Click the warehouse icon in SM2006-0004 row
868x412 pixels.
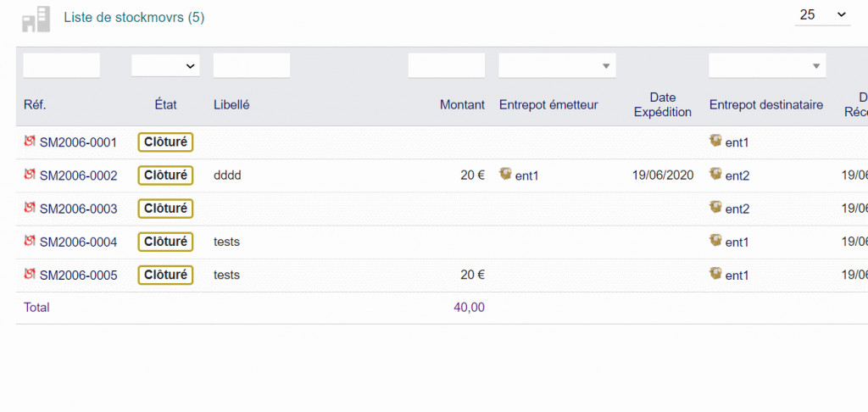[716, 241]
